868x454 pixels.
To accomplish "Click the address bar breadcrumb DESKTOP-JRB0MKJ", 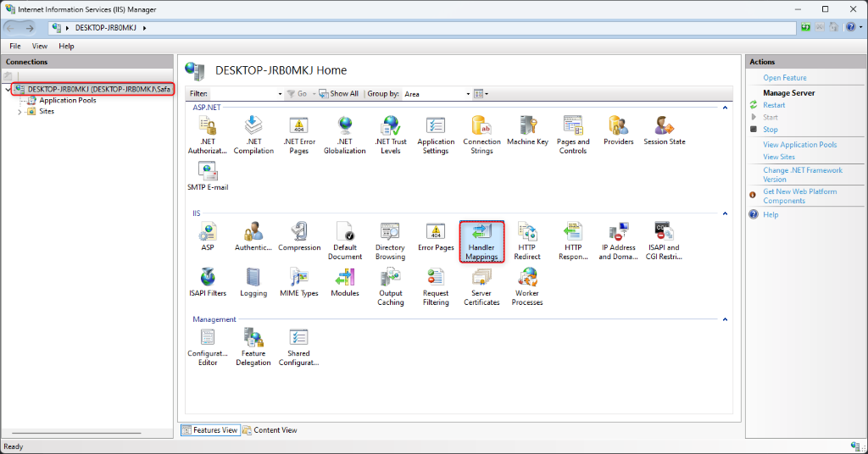I will coord(105,28).
